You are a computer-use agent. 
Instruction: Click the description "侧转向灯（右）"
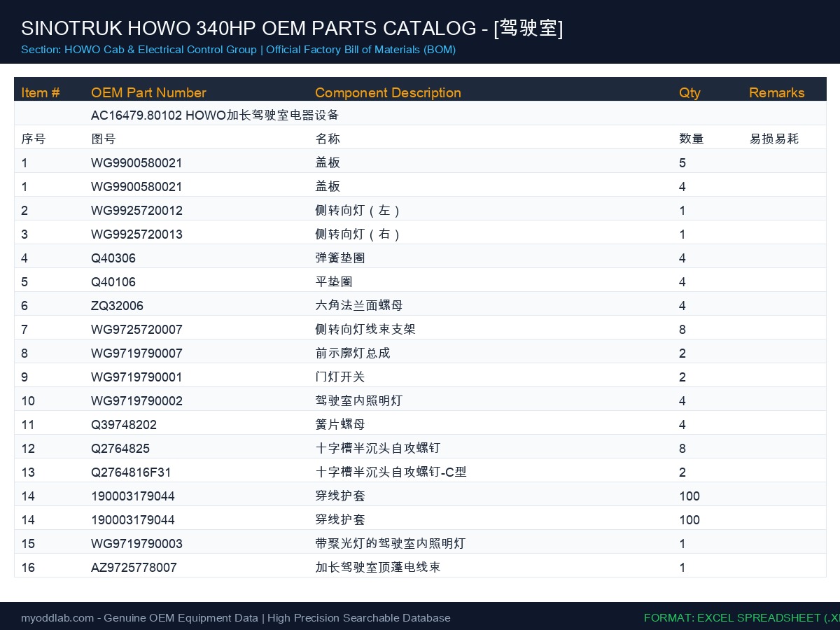(358, 234)
